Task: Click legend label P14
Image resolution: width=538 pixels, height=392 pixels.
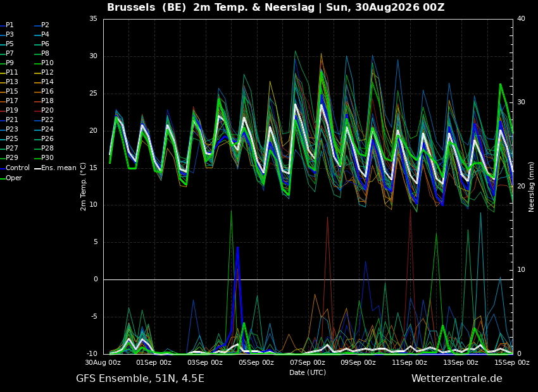Action: 44,82
